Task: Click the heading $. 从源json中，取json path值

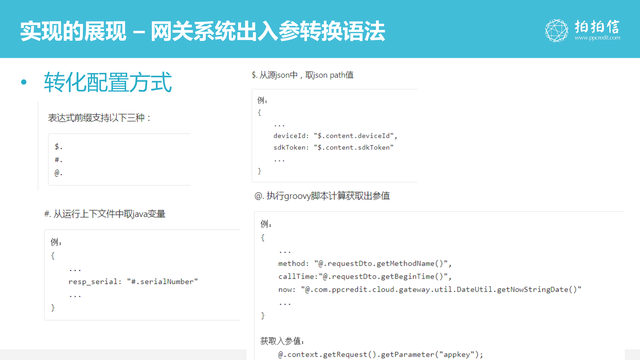Action: (x=302, y=75)
